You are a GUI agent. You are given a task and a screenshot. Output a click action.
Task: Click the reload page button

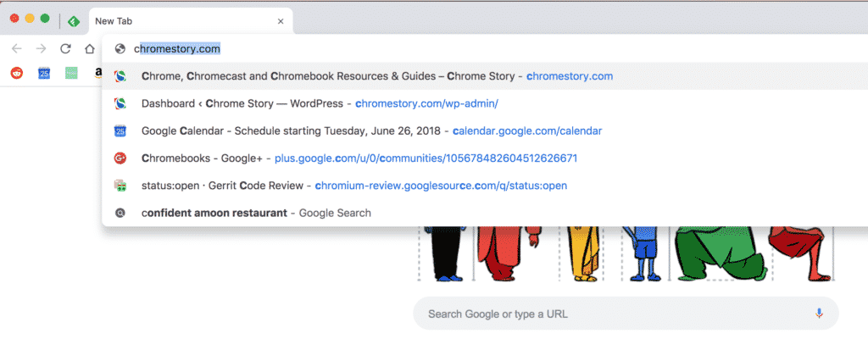tap(65, 48)
